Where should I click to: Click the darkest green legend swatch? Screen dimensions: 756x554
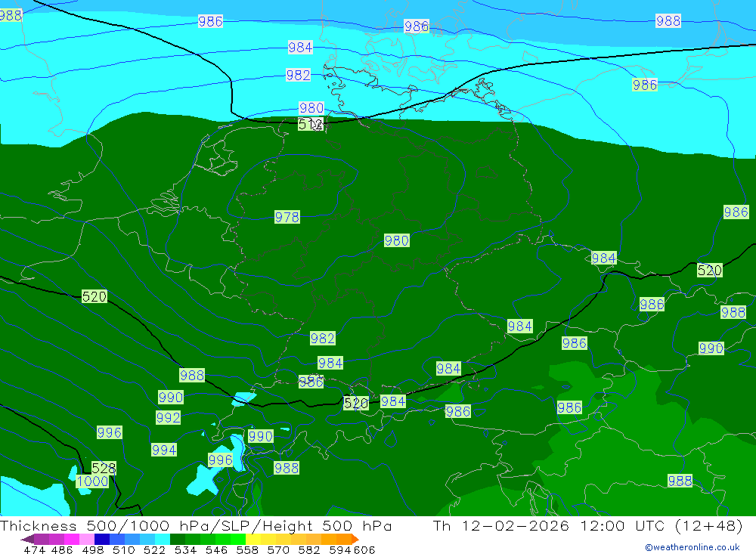pyautogui.click(x=178, y=539)
